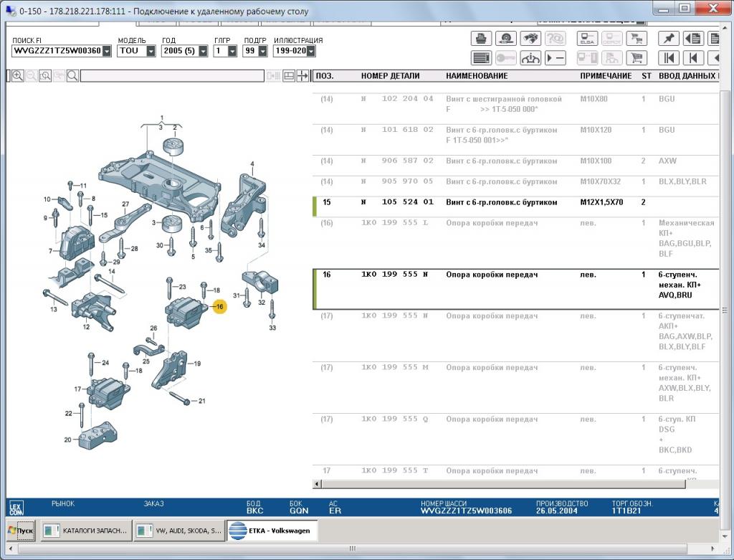
Task: Click the text 'BLX,BLY,BLR' in the N 905 970 05 row
Action: pyautogui.click(x=682, y=181)
